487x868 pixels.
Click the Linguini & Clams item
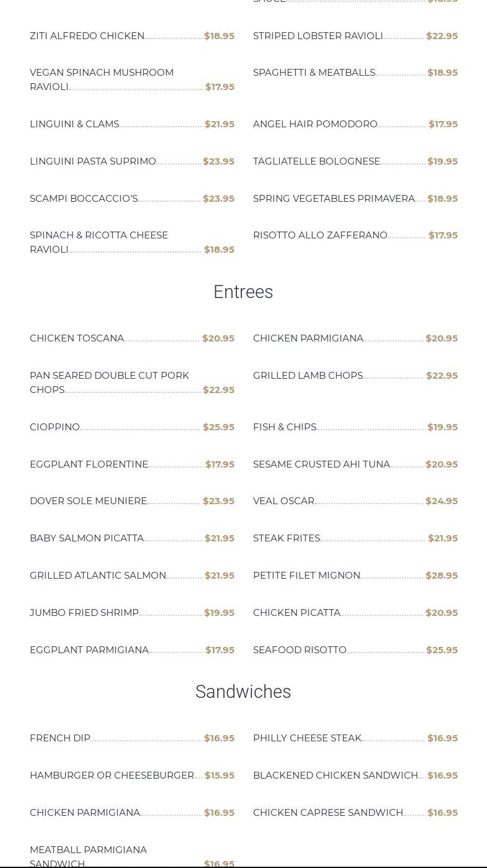coord(74,124)
